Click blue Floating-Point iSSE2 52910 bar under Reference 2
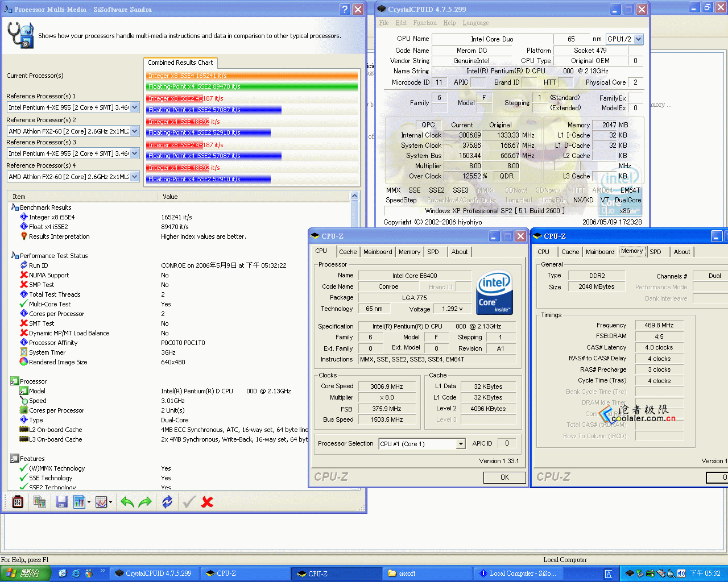 [209, 132]
